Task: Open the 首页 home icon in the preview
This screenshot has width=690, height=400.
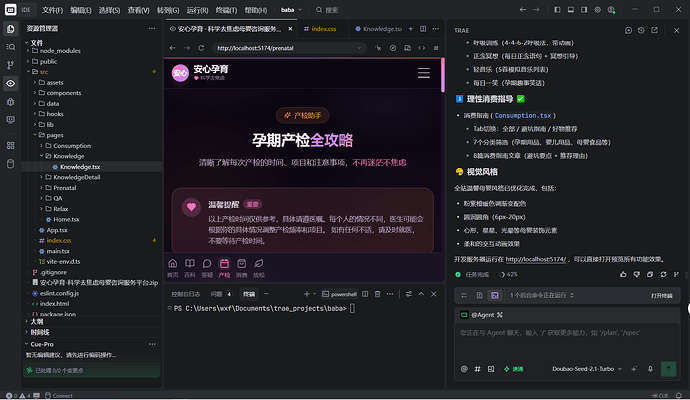Action: 172,268
